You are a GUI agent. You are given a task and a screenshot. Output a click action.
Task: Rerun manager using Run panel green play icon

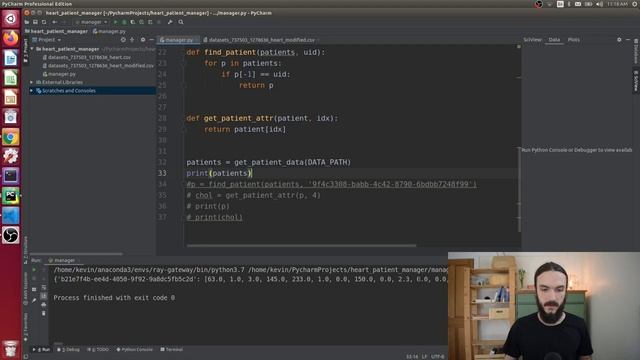[34, 270]
